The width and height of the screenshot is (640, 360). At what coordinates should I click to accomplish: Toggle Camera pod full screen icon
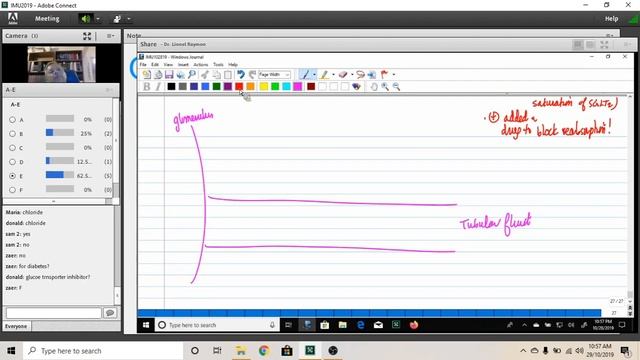pos(87,36)
